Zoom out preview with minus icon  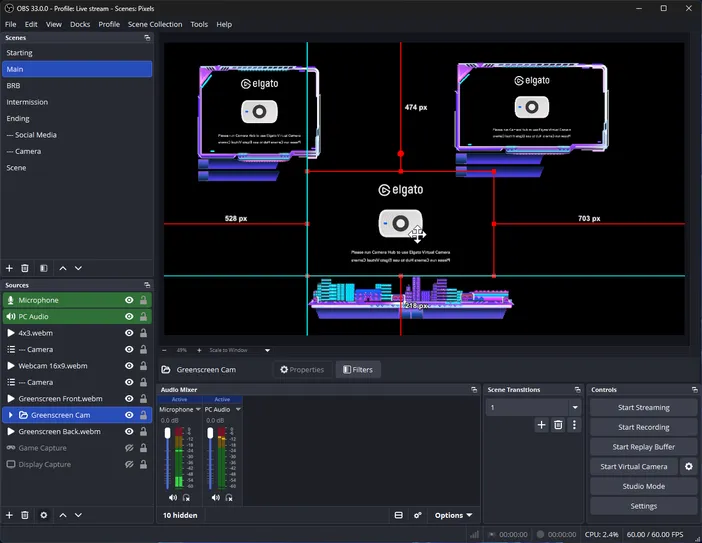click(x=164, y=350)
